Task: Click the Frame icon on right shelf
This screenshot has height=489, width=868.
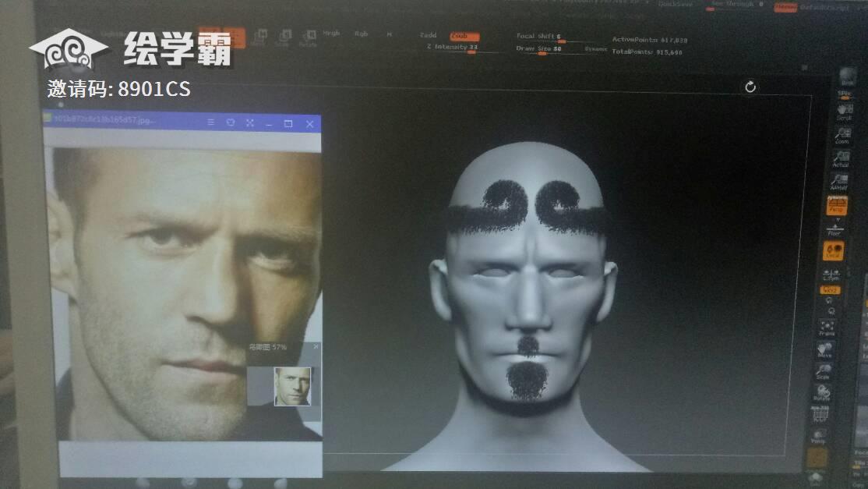Action: 827,328
